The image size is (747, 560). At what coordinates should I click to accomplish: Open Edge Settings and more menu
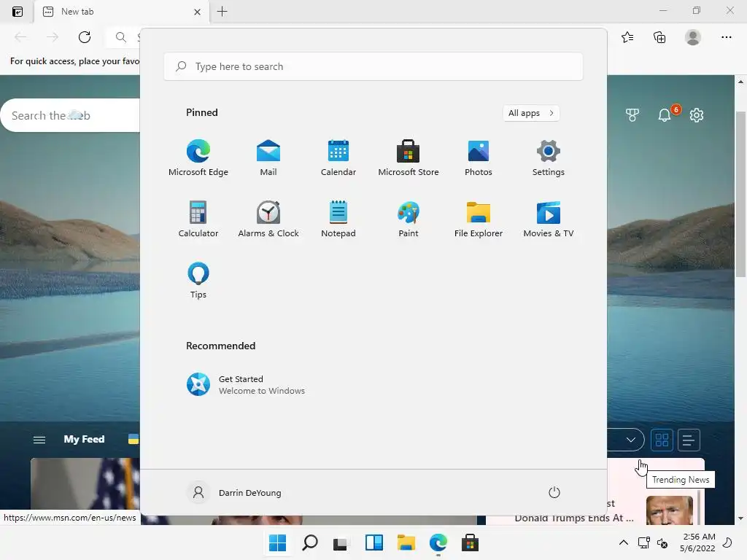click(726, 37)
